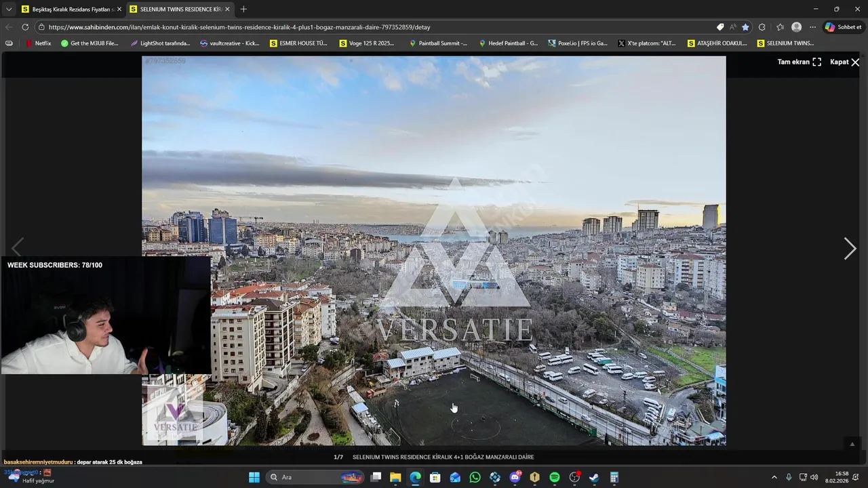
Task: Close the Beşiktaş Kiralık Rezidans tab
Action: point(119,9)
